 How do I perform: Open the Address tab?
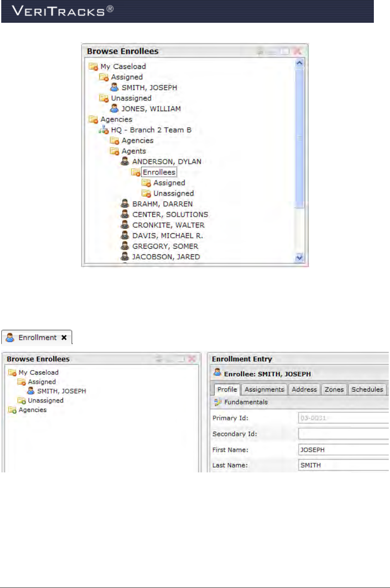(304, 390)
